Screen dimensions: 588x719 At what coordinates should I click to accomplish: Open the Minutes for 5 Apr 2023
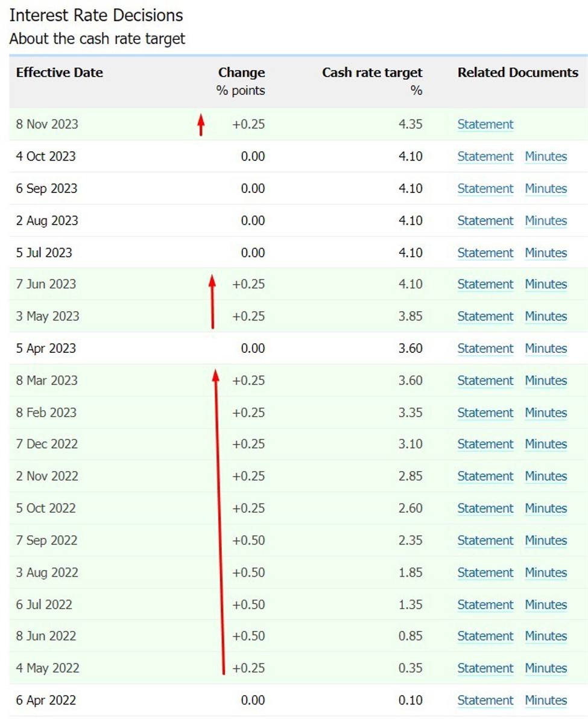(x=546, y=348)
